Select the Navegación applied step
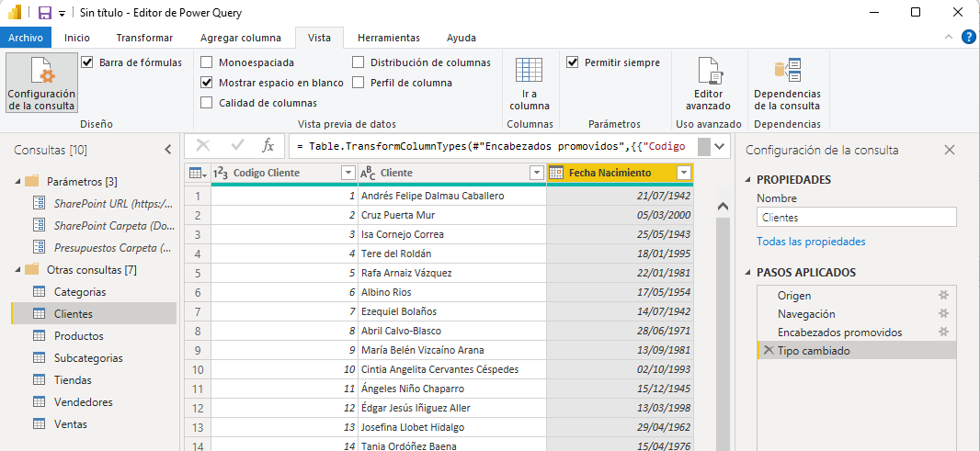This screenshot has height=451, width=980. [806, 313]
